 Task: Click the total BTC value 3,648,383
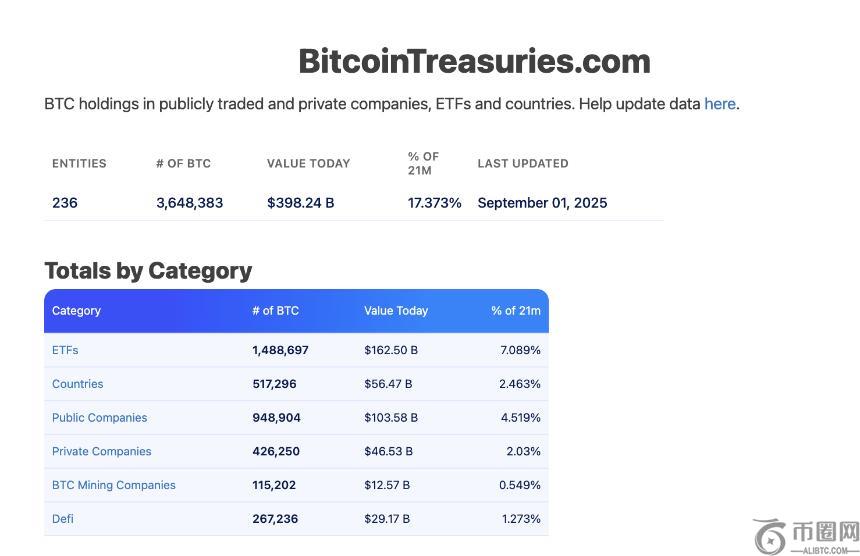pyautogui.click(x=189, y=203)
